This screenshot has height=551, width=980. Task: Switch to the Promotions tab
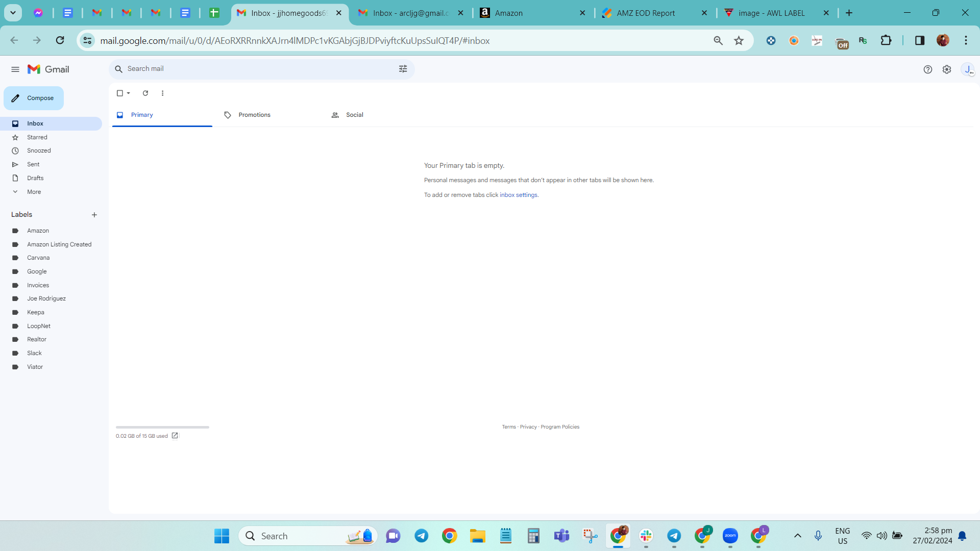269,115
